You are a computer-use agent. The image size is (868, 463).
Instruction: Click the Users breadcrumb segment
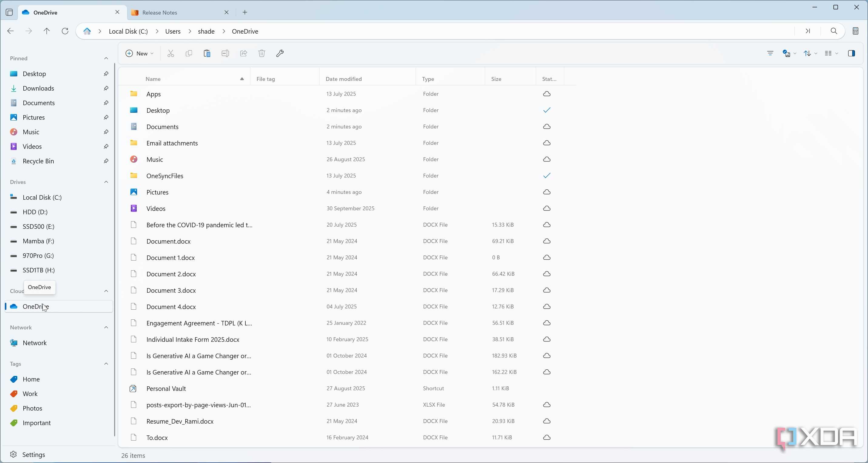(173, 31)
